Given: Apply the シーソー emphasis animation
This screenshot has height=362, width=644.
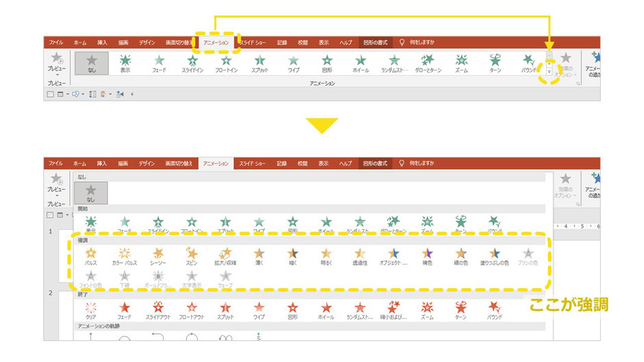Looking at the screenshot, I should tap(158, 257).
